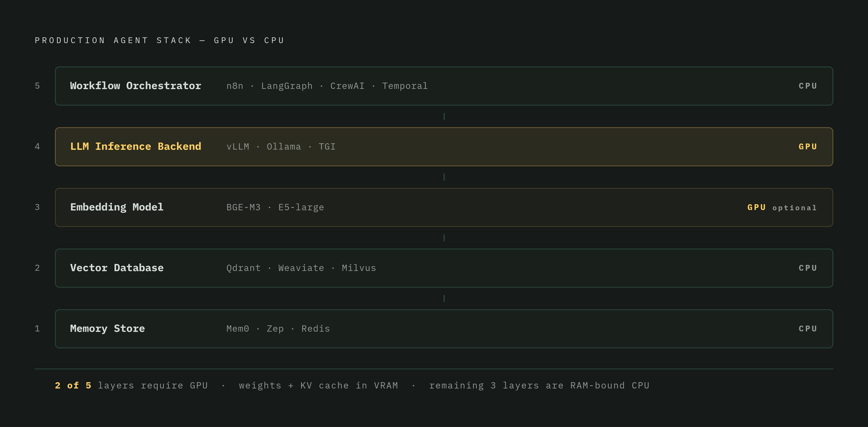Click the "Redis" tool name
This screenshot has height=427, width=868.
(x=316, y=329)
